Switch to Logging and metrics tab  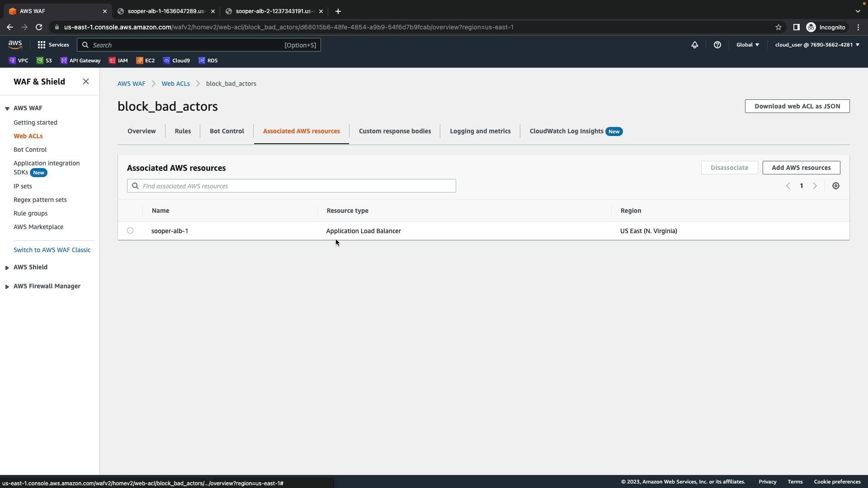pyautogui.click(x=480, y=131)
